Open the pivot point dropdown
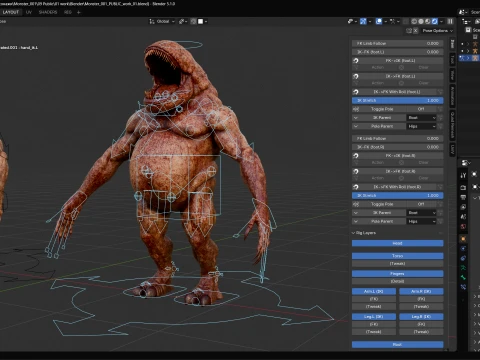The image size is (480, 360). click(183, 21)
